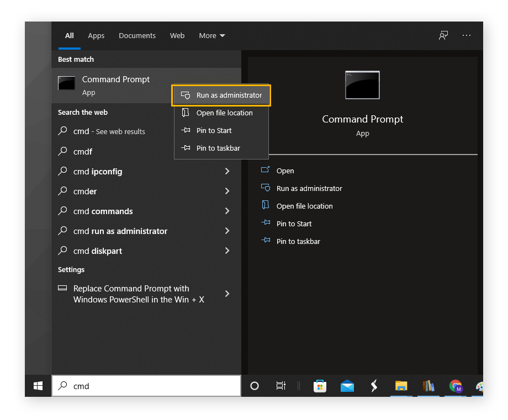Click inside the cmd search input field

[x=146, y=386]
